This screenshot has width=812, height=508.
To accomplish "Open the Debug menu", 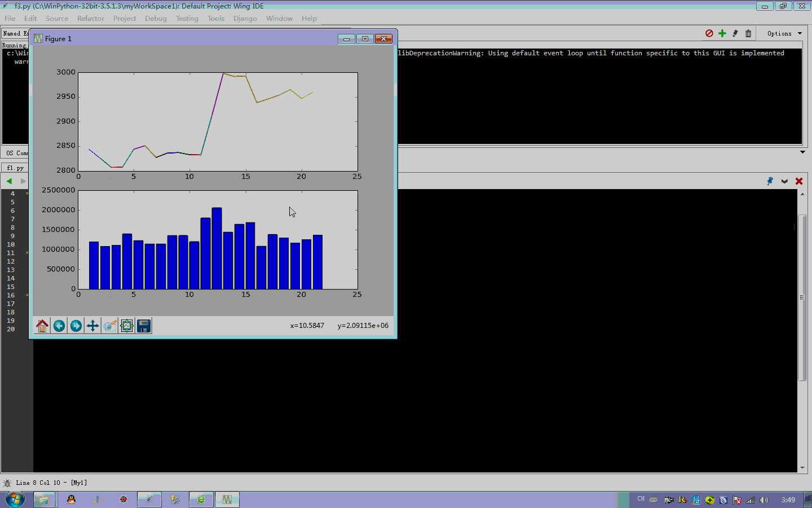I will coord(156,19).
